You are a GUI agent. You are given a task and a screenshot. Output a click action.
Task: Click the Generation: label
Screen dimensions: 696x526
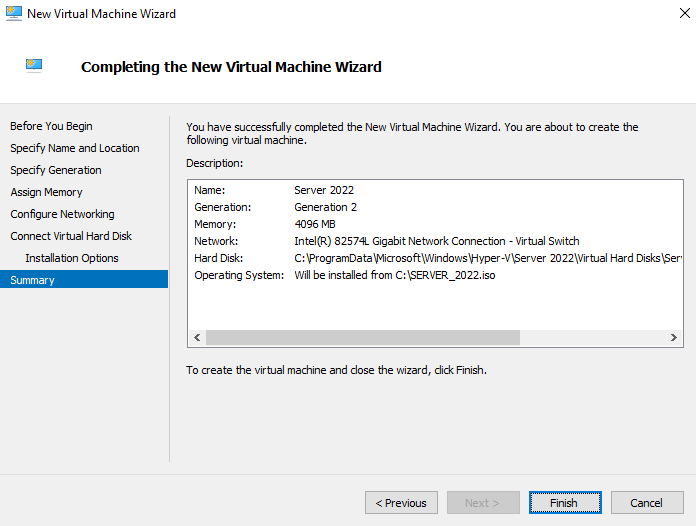pyautogui.click(x=222, y=207)
